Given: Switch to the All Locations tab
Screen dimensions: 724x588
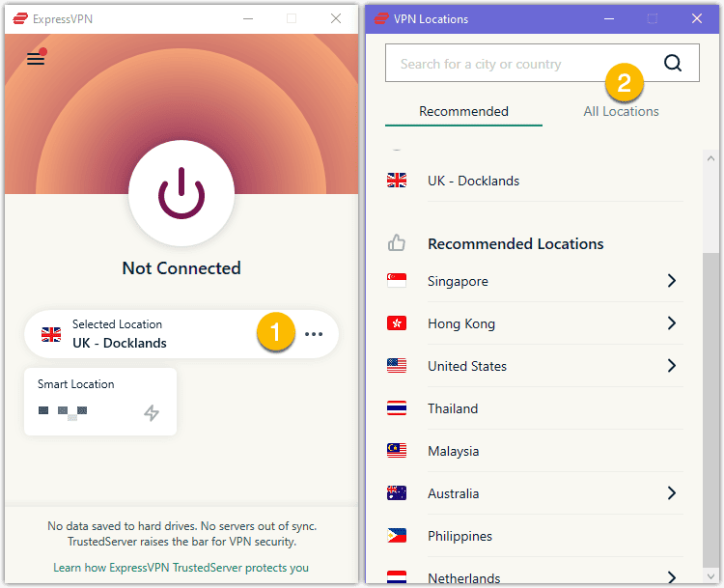Looking at the screenshot, I should (x=621, y=111).
